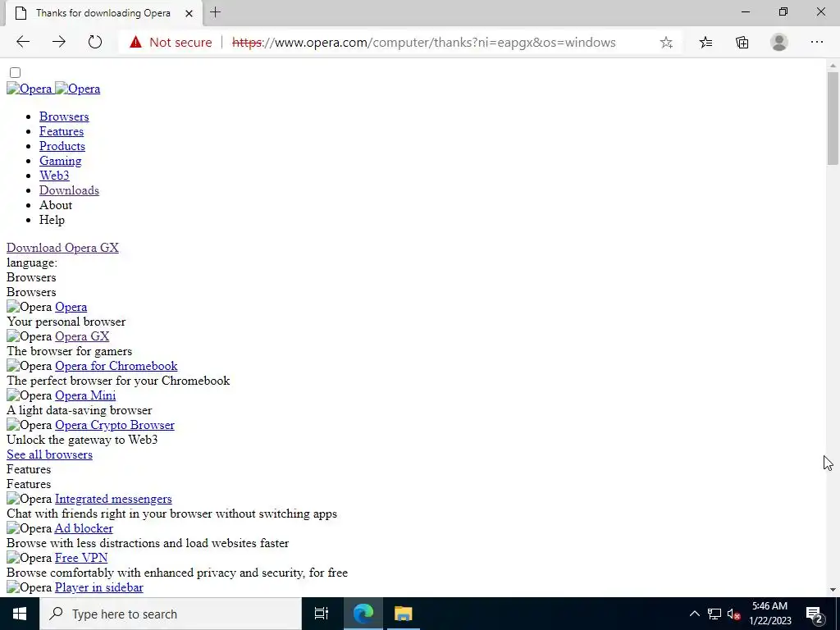Click 'Your personal browser' text

click(x=66, y=322)
